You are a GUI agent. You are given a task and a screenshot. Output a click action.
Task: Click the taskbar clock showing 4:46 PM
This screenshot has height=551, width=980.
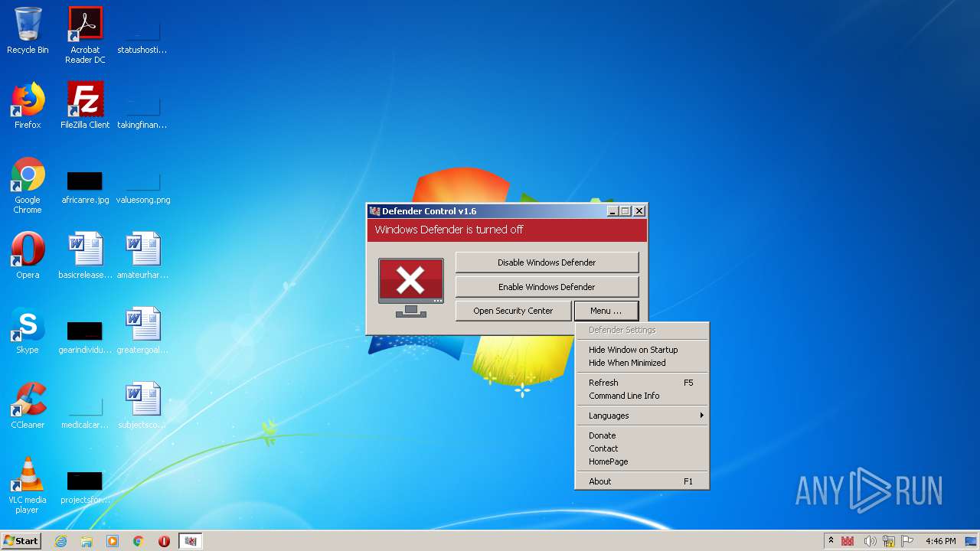tap(940, 541)
